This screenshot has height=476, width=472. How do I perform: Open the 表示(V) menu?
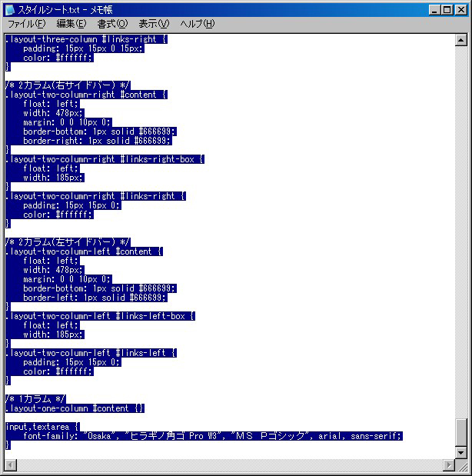[154, 24]
